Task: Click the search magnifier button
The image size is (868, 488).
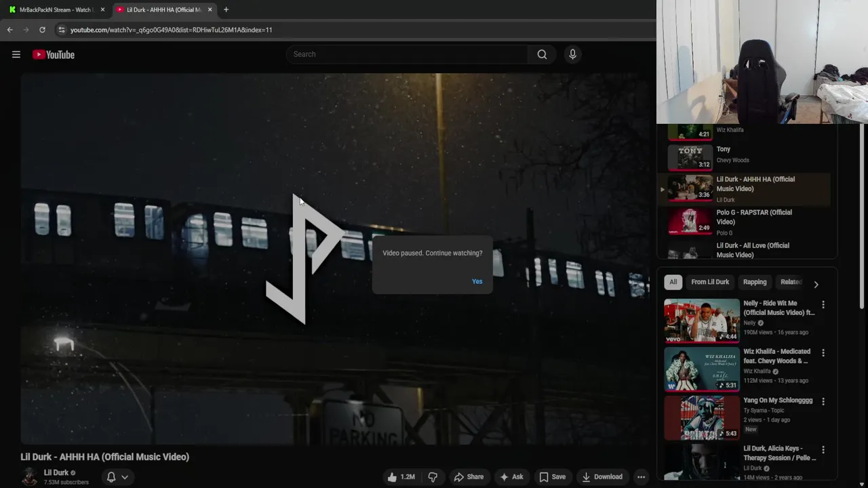Action: coord(542,54)
